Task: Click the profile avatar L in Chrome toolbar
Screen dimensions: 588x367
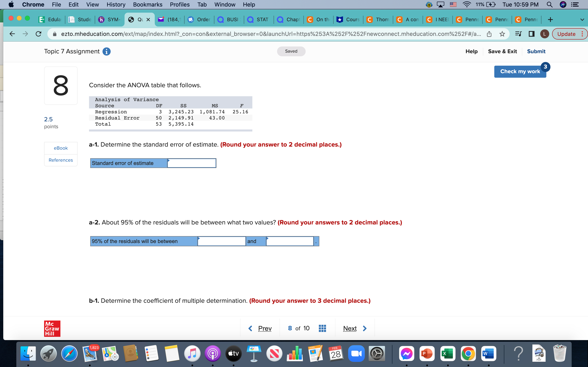Action: pos(544,34)
